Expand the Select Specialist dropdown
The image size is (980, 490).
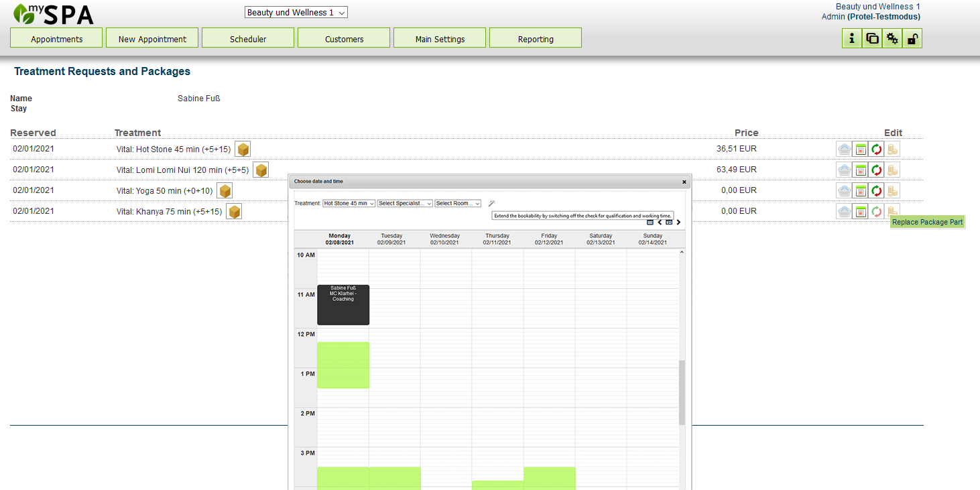coord(405,203)
